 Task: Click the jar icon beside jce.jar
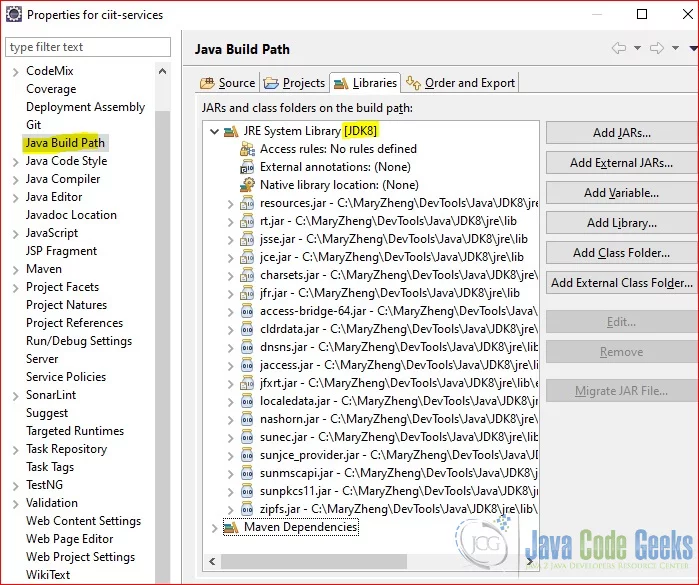click(x=247, y=257)
